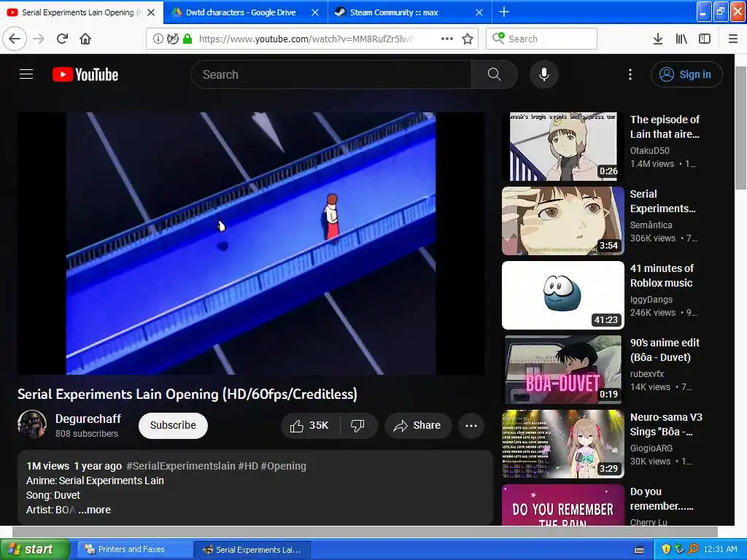The width and height of the screenshot is (747, 560).
Task: Focus the YouTube search field
Action: point(331,74)
